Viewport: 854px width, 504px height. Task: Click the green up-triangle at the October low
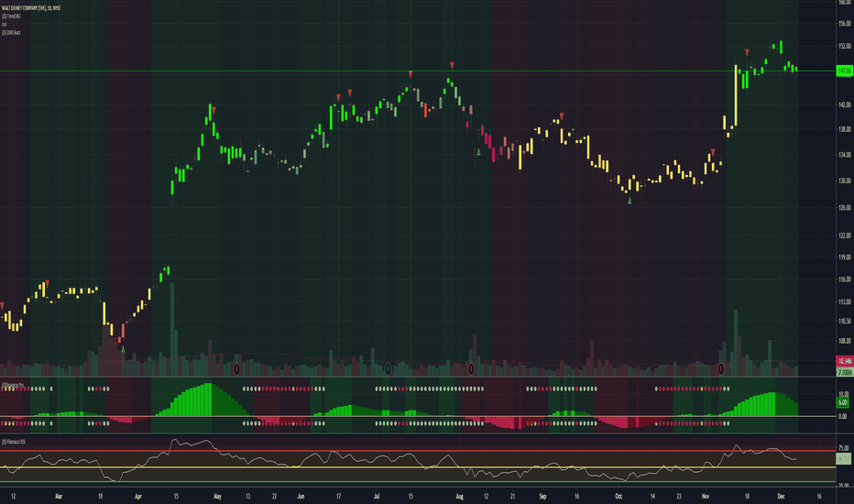630,201
